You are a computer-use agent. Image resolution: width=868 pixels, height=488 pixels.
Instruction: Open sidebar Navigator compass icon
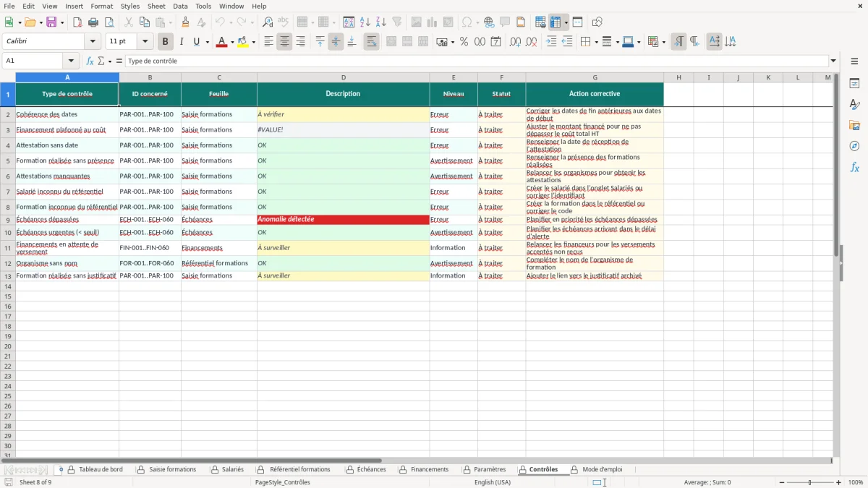pyautogui.click(x=854, y=146)
